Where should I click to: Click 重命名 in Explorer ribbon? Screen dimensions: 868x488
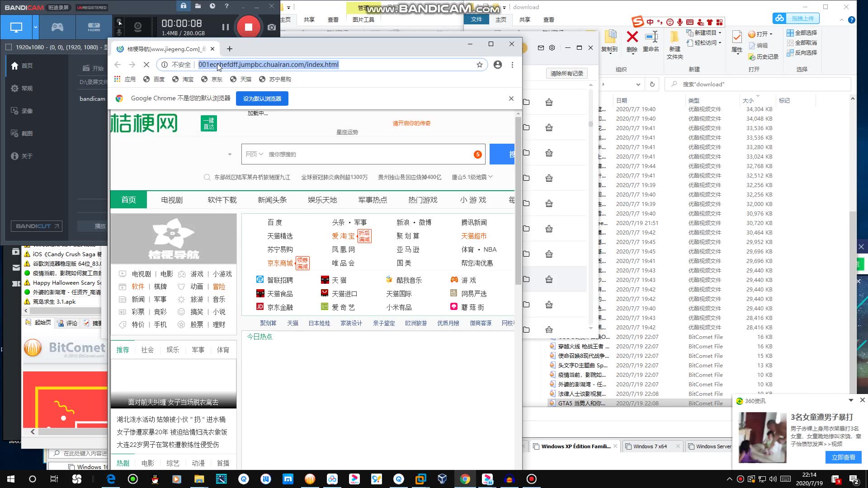(651, 42)
